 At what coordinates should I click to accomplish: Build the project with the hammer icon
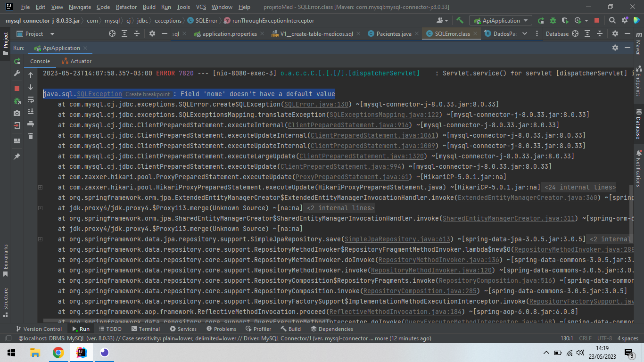(460, 20)
